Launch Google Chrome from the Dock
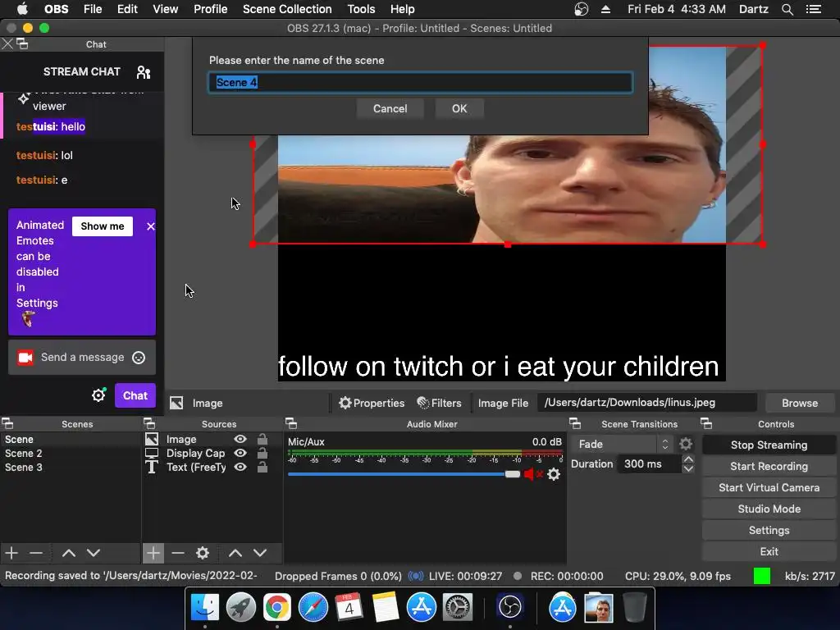 tap(277, 607)
